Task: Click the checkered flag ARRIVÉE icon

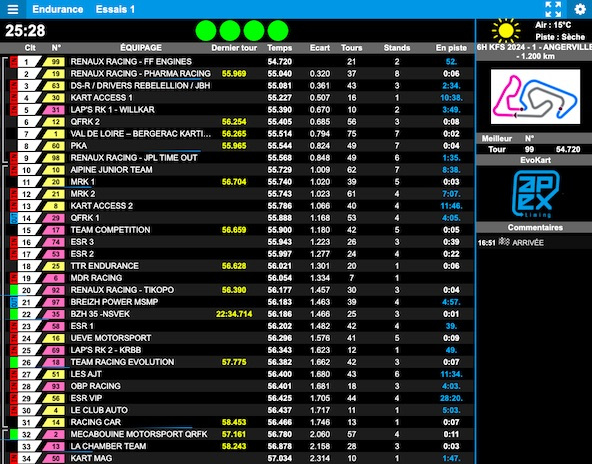Action: (504, 242)
